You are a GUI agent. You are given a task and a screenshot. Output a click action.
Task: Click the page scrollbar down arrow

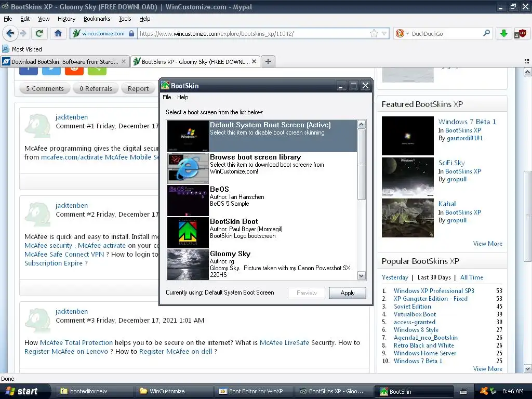(x=527, y=368)
